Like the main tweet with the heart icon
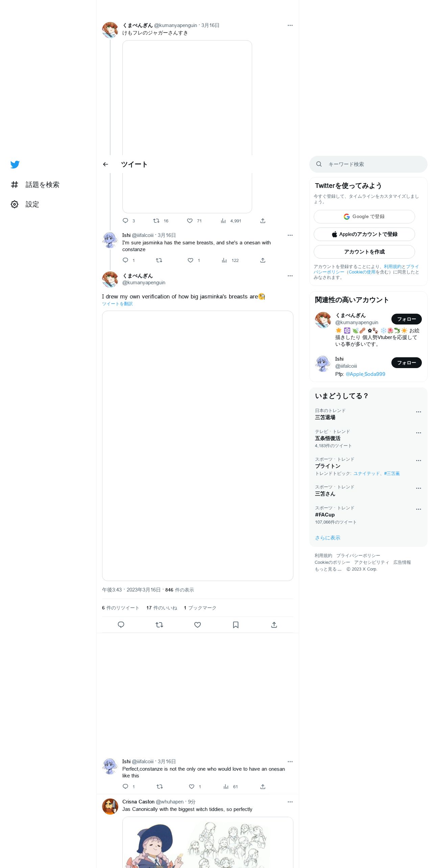Viewport: 434px width, 868px height. click(197, 625)
